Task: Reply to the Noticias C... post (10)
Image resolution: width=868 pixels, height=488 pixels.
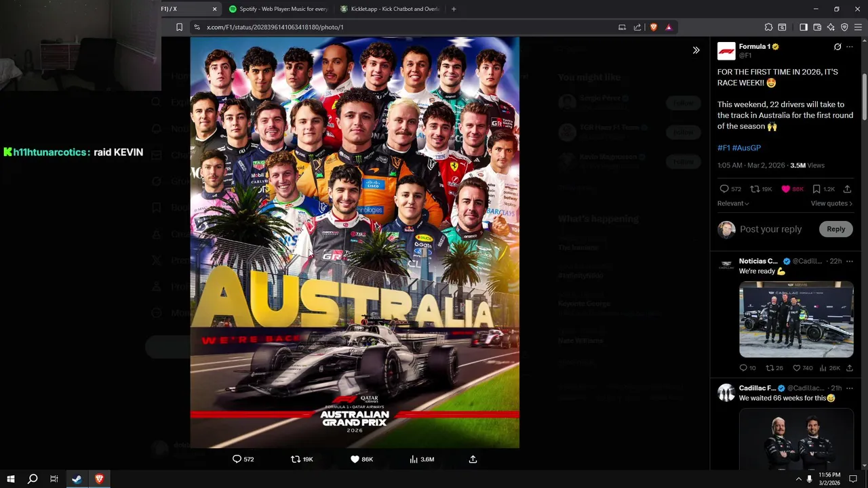Action: [x=743, y=368]
